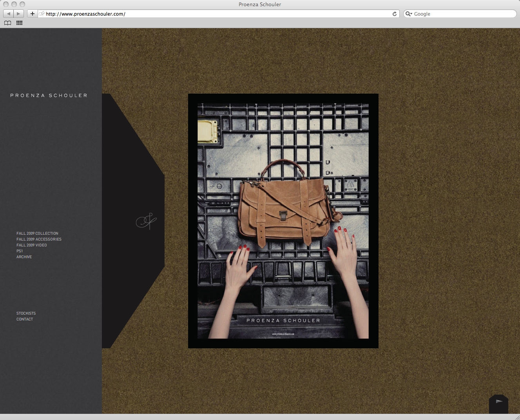Click the PS monogram on dark panel
Image resolution: width=520 pixels, height=420 pixels.
coord(146,221)
